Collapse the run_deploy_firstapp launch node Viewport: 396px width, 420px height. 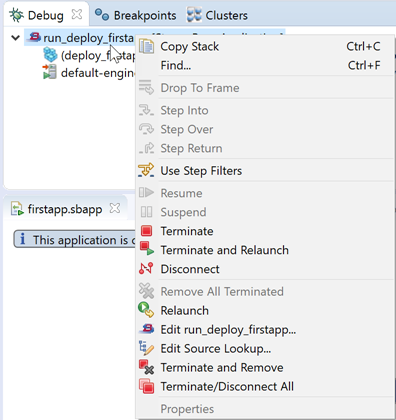(15, 38)
